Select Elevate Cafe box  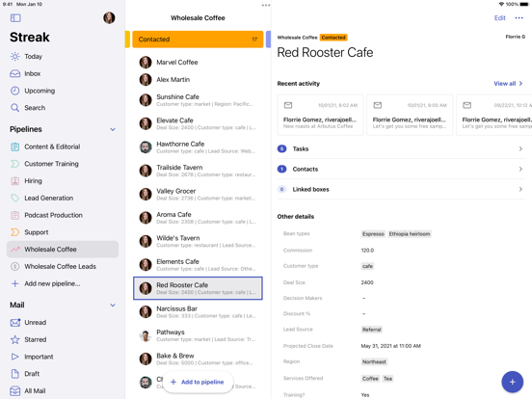198,123
